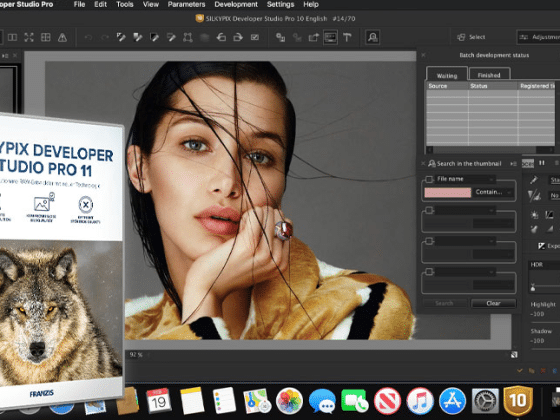Click the sun brightness adjustment icon
The width and height of the screenshot is (560, 420).
click(x=534, y=215)
